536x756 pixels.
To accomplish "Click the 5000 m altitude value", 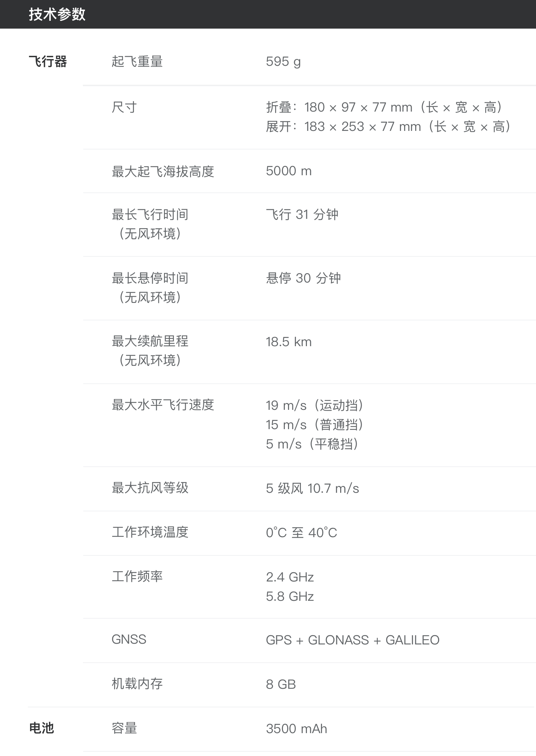I will 289,171.
